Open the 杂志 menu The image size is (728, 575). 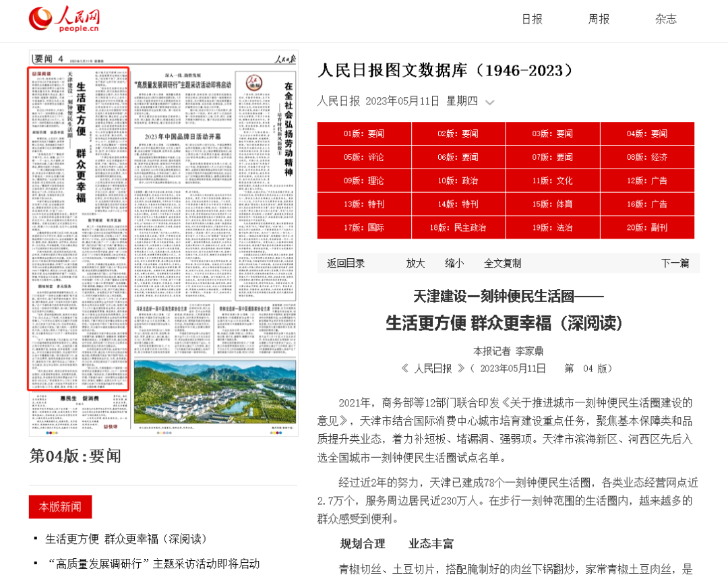click(x=665, y=20)
